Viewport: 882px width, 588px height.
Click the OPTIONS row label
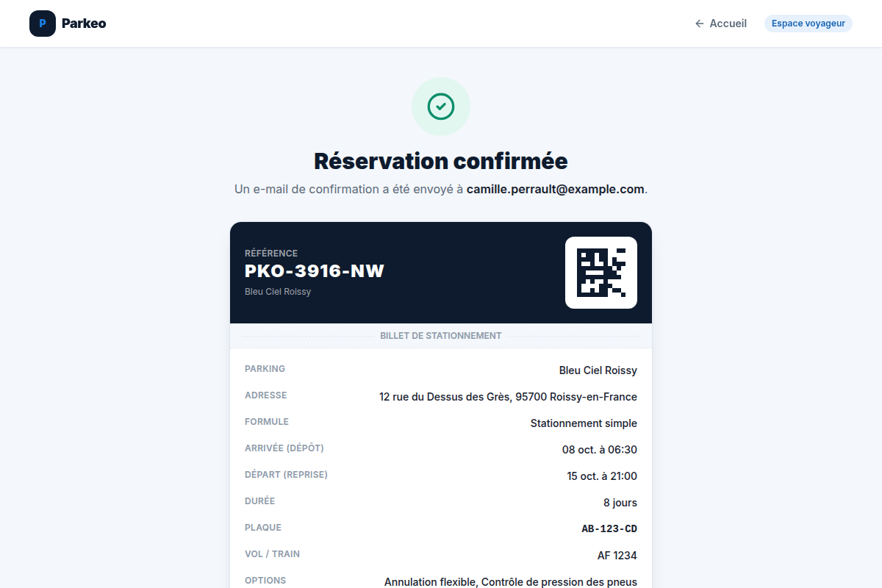pyautogui.click(x=265, y=581)
